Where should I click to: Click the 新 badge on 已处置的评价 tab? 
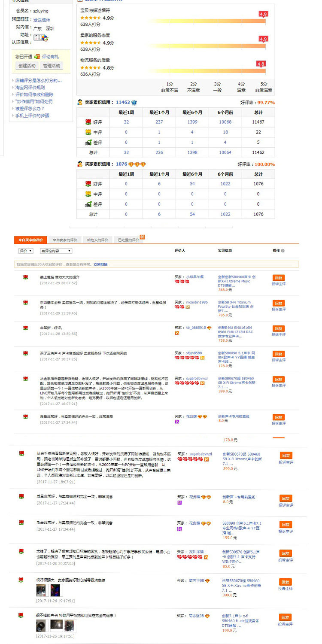[x=142, y=237]
